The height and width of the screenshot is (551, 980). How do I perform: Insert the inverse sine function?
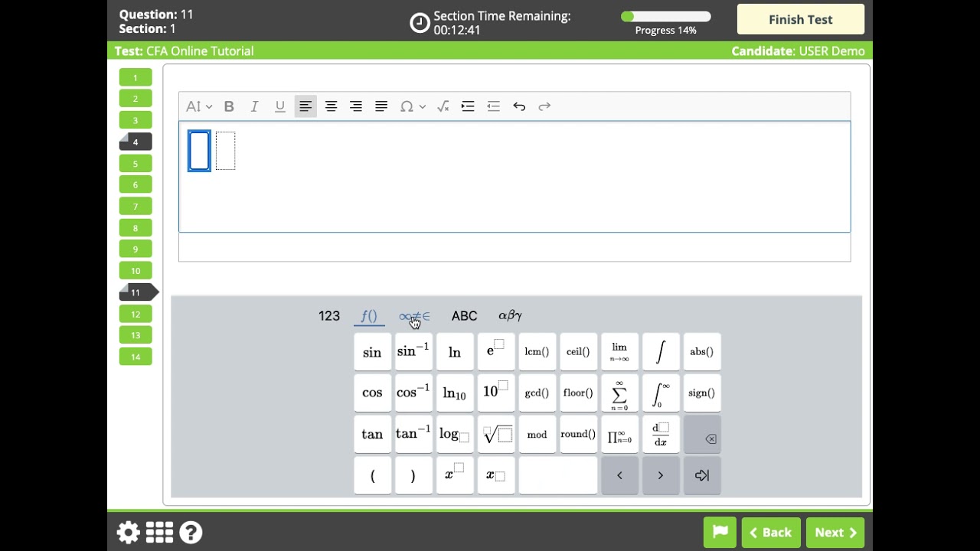click(x=413, y=352)
